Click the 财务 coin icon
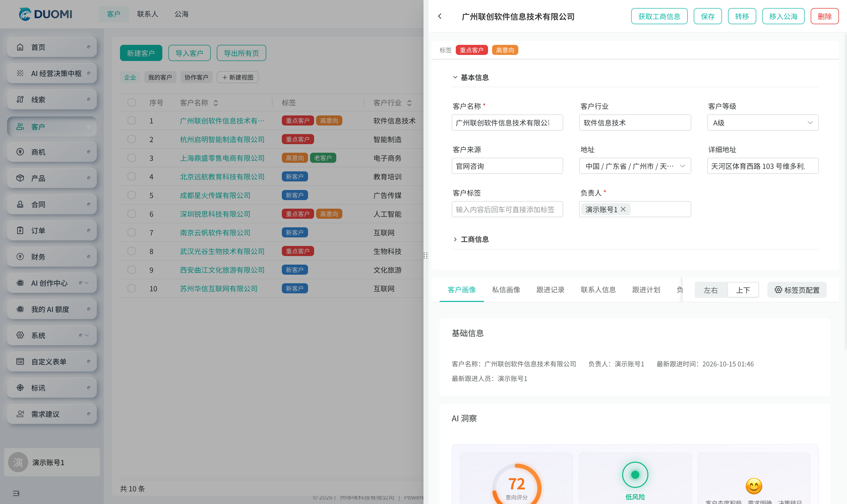 click(x=20, y=257)
